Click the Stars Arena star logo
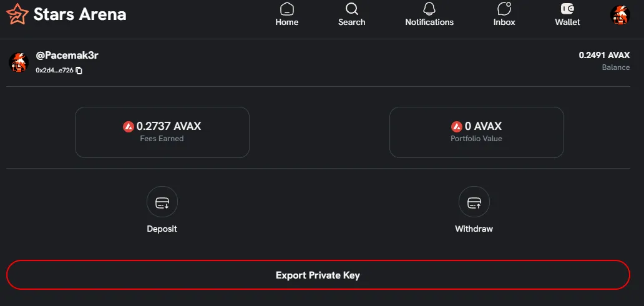Screen dimensions: 644x306 tap(17, 14)
